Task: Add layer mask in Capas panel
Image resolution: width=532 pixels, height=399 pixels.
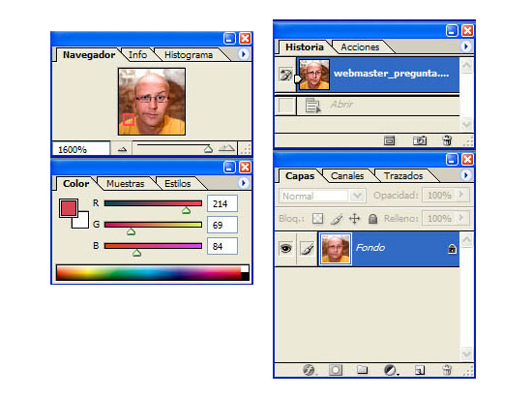Action: (x=336, y=369)
